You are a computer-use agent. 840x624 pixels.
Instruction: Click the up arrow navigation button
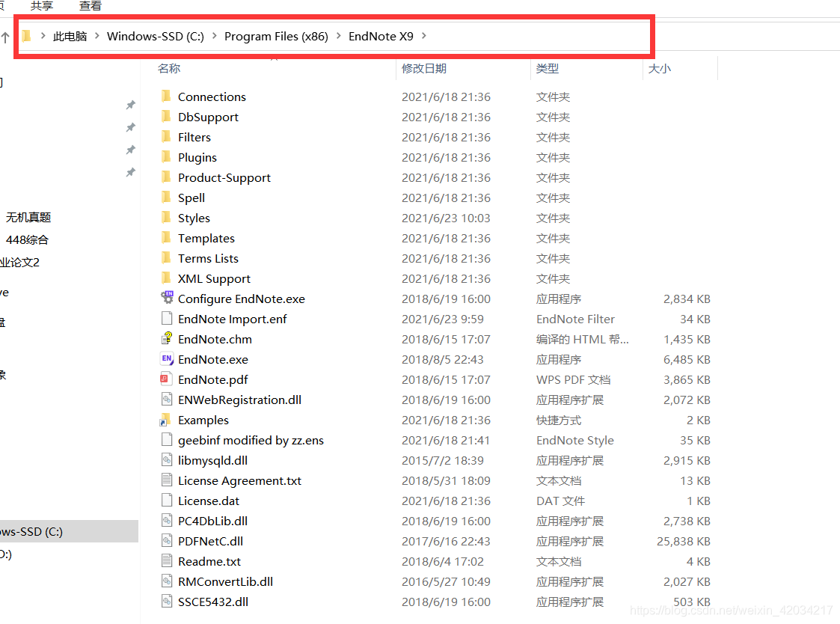click(5, 37)
